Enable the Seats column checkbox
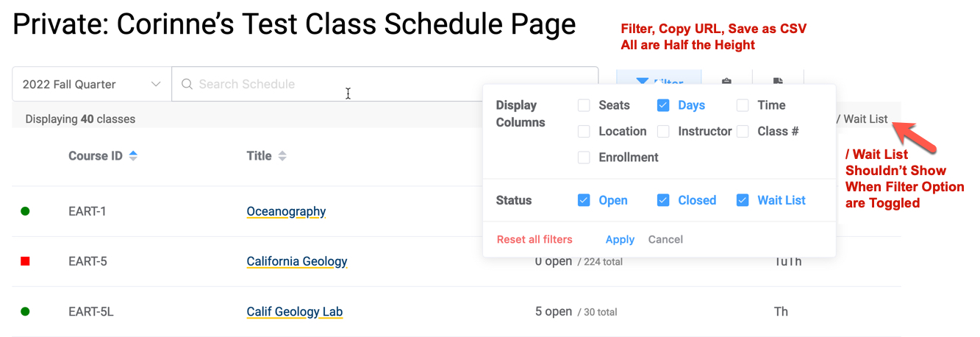Screen dimensions: 980x337 584,105
